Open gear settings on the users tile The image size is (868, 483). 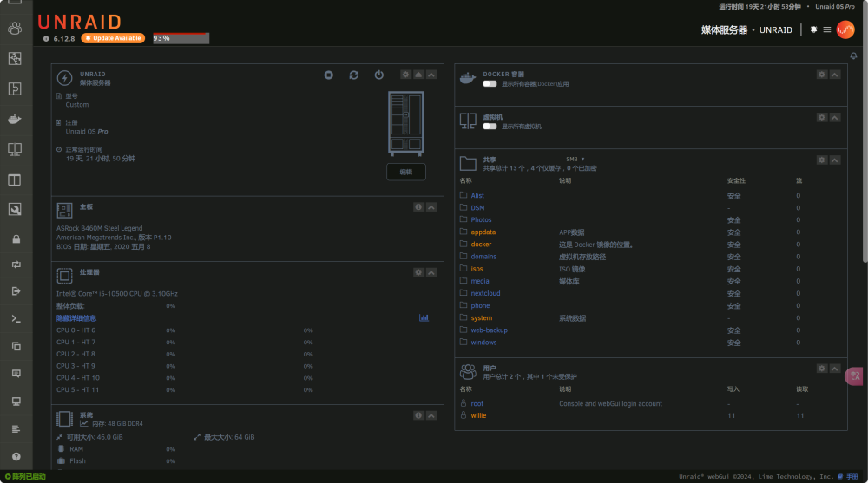click(x=822, y=369)
